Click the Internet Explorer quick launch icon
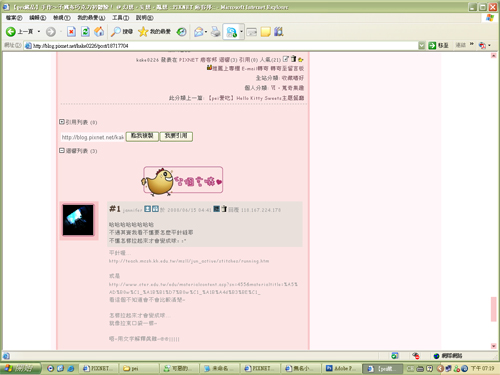Screen dimensions: 500x375 [71, 368]
